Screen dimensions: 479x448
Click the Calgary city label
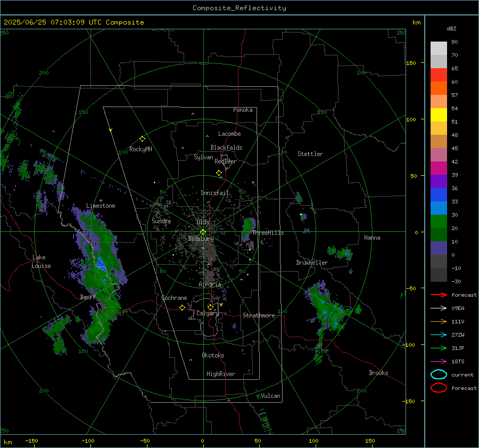click(x=208, y=313)
